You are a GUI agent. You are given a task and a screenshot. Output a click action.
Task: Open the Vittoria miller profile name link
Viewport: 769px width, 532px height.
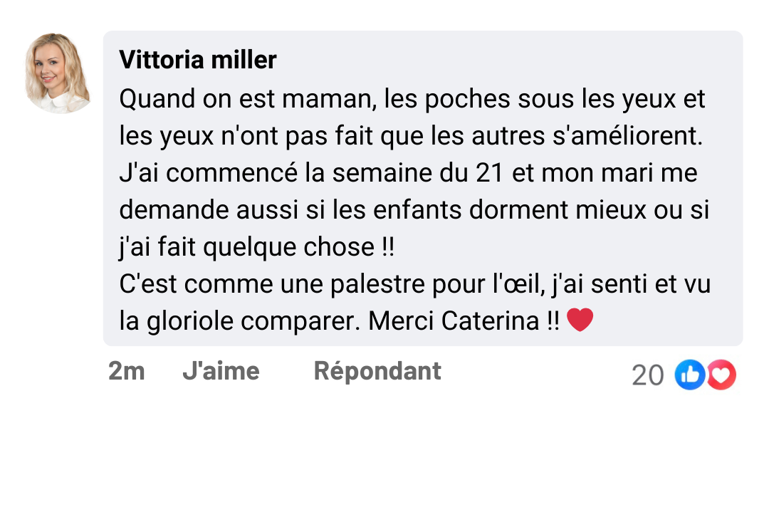[x=197, y=60]
